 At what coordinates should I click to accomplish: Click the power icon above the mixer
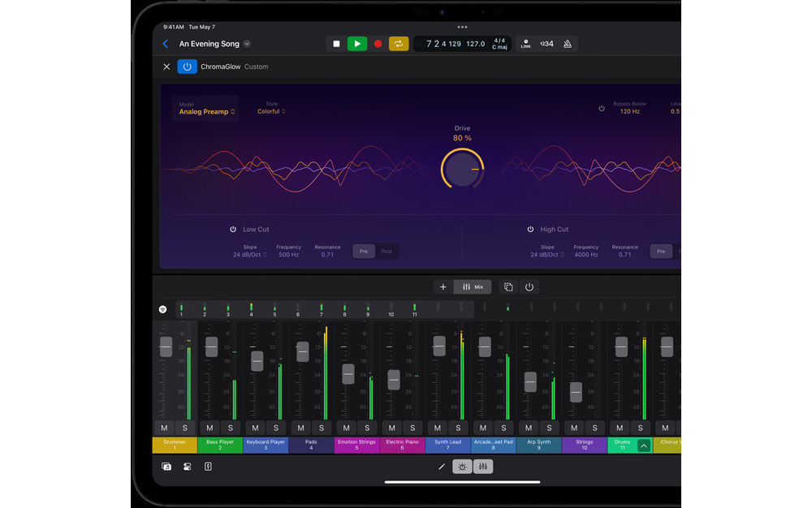529,287
